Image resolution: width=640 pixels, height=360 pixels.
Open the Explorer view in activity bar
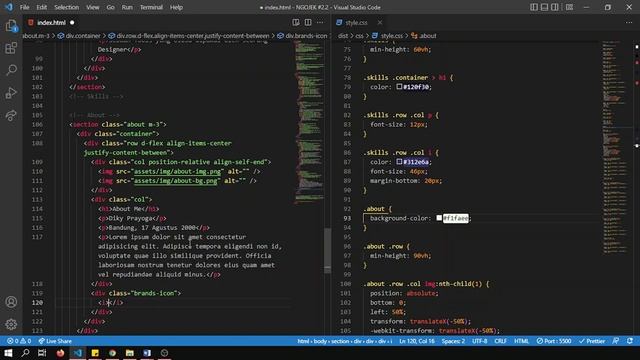[x=11, y=27]
